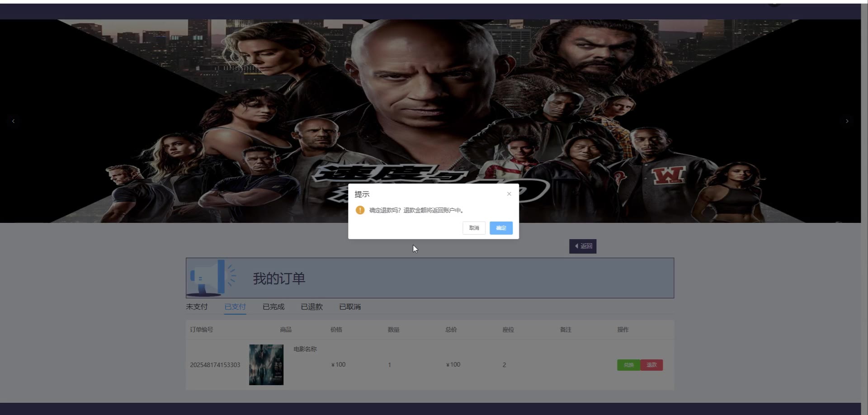This screenshot has height=415, width=868.
Task: Switch to the 已支付 tab
Action: (x=235, y=307)
